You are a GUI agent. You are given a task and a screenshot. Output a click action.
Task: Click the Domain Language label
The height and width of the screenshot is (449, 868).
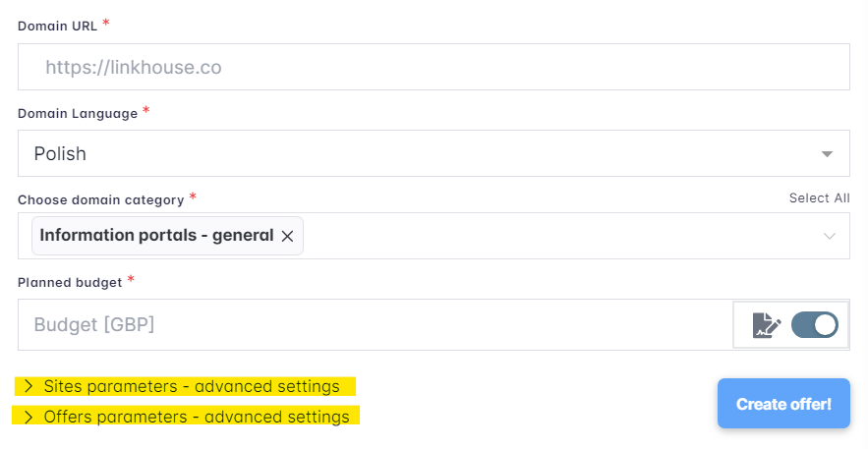pos(78,113)
